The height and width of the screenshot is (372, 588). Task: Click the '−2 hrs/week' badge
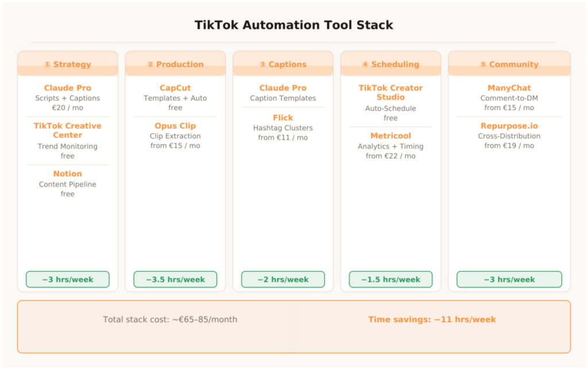(283, 279)
